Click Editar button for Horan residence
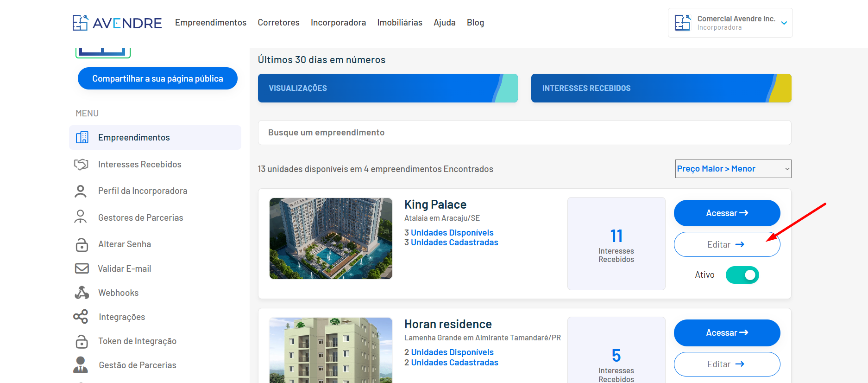 [727, 364]
